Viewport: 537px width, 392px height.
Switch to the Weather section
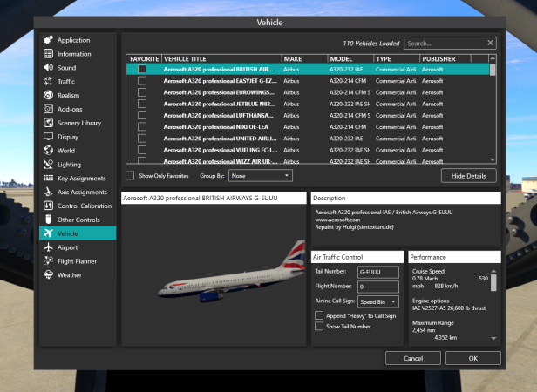pos(78,274)
